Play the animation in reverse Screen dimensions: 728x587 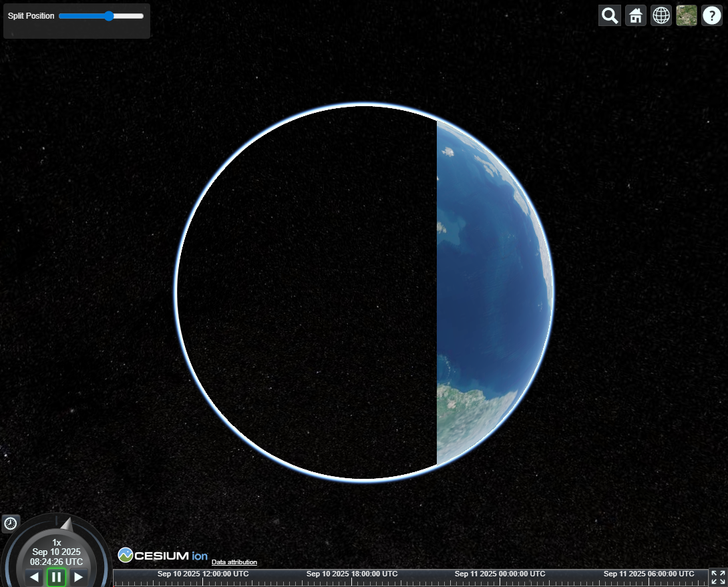tap(34, 577)
